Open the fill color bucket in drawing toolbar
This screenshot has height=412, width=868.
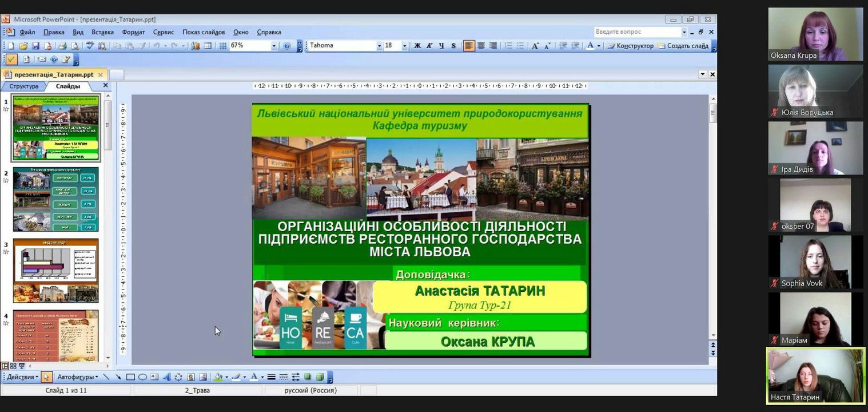point(218,377)
